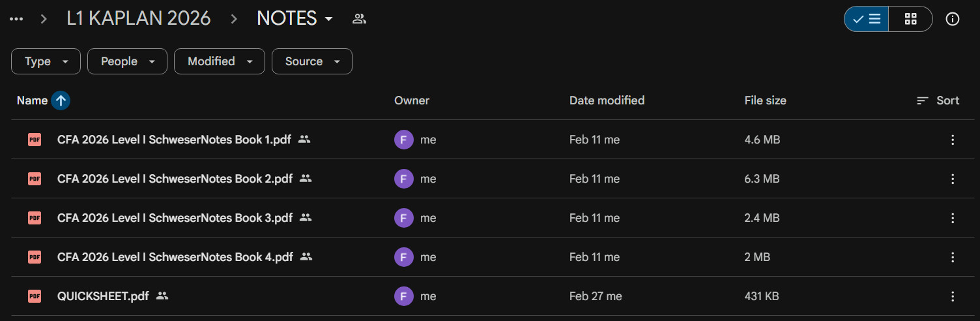
Task: Click the Date modified column header
Action: (607, 100)
